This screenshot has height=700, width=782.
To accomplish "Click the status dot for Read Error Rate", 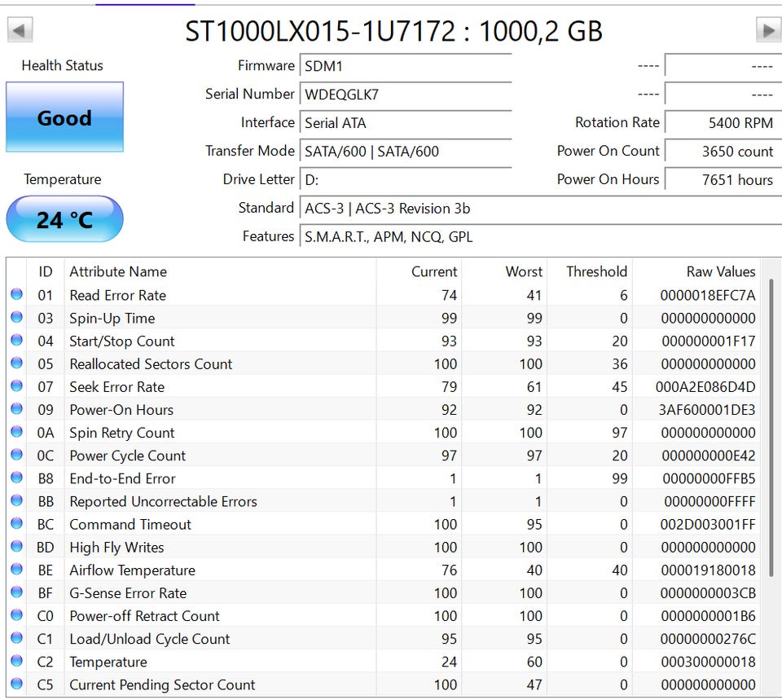I will [16, 294].
